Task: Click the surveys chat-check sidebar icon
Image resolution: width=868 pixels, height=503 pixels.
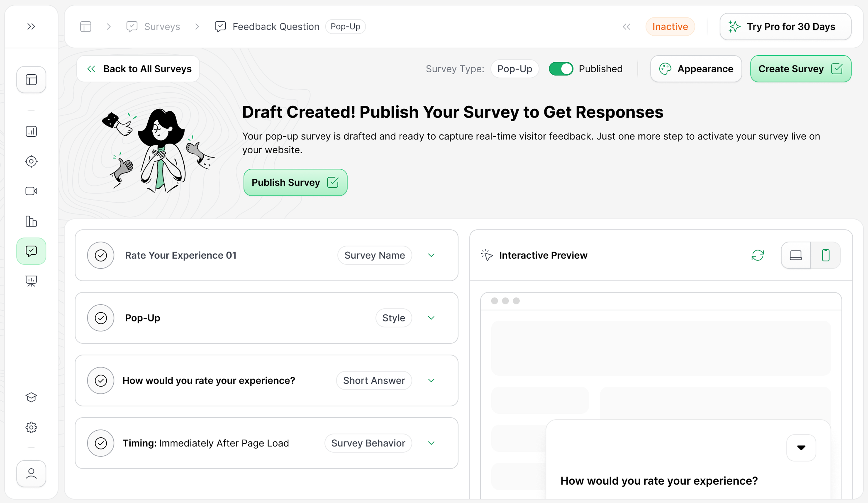Action: [x=31, y=251]
